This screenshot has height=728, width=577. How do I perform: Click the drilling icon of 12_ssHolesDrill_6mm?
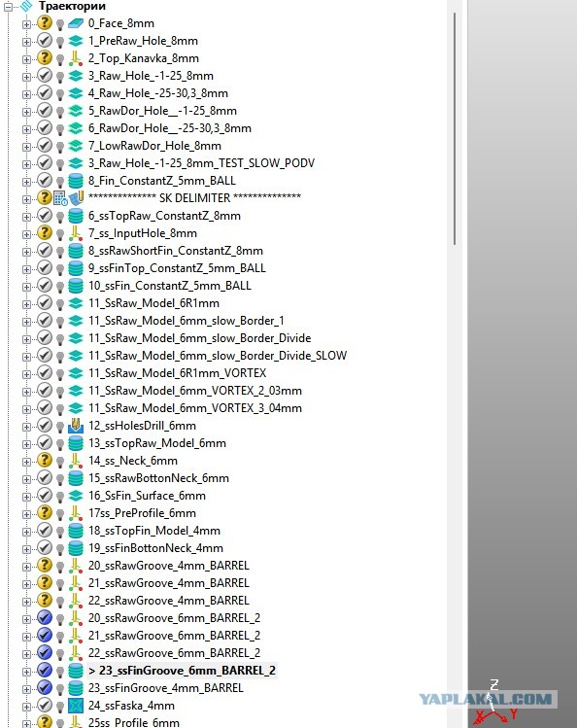point(75,426)
